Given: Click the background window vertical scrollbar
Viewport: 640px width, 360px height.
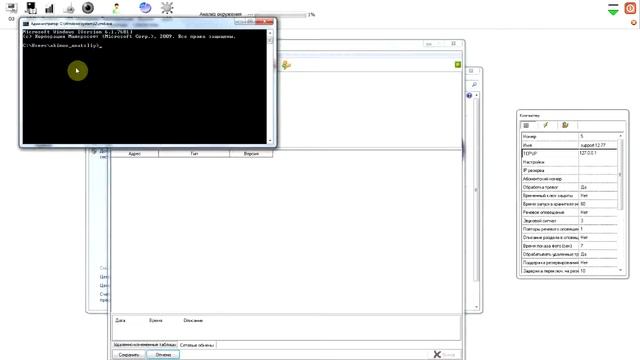Looking at the screenshot, I should (x=476, y=200).
